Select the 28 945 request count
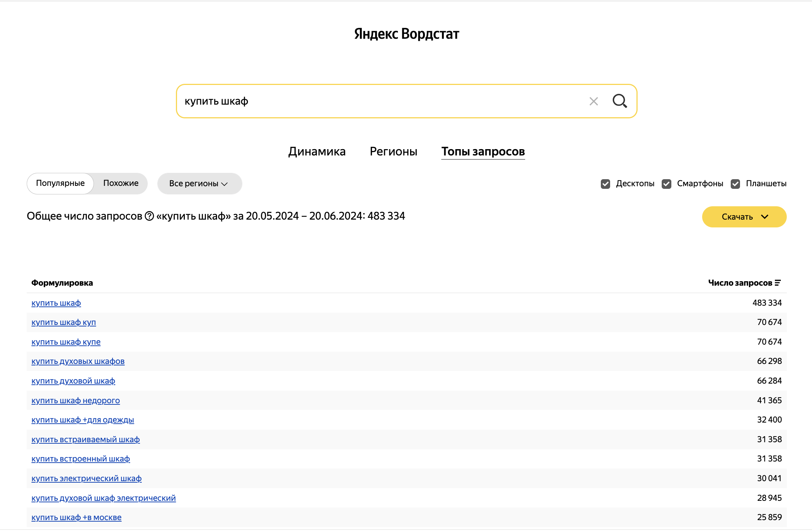The height and width of the screenshot is (532, 812). (769, 498)
